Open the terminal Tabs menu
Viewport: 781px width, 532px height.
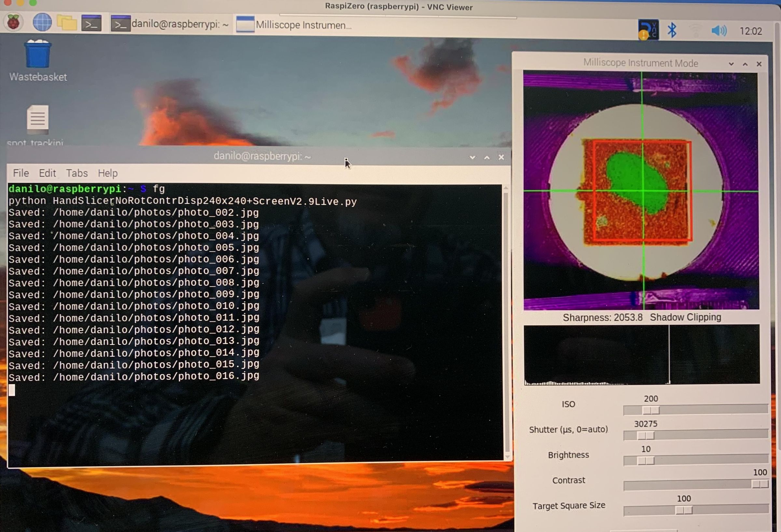pos(77,173)
